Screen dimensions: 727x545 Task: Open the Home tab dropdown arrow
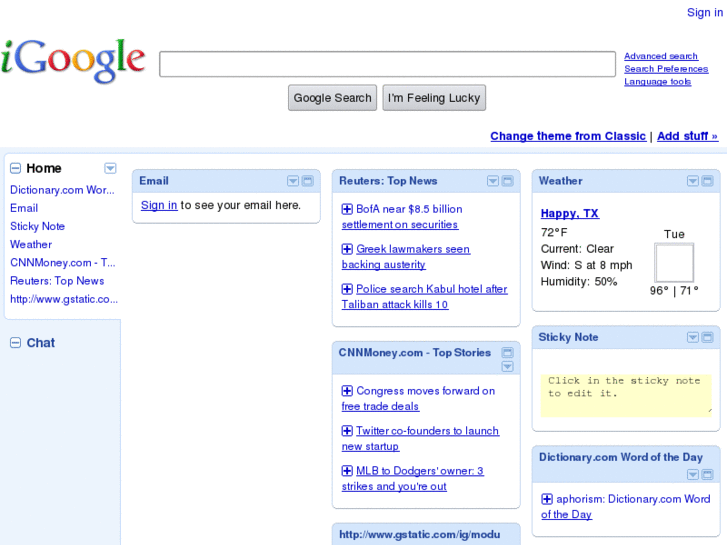[110, 168]
